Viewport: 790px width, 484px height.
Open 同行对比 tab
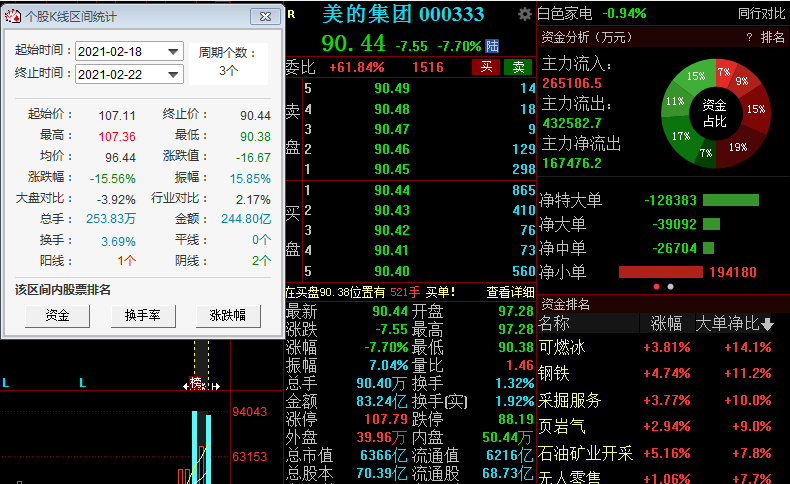pos(761,14)
